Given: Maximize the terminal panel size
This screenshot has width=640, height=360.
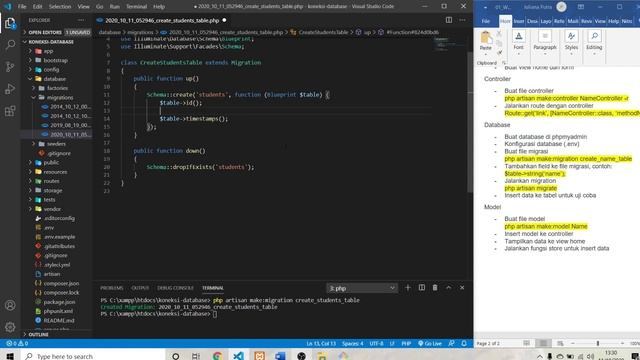Looking at the screenshot, I should point(449,288).
